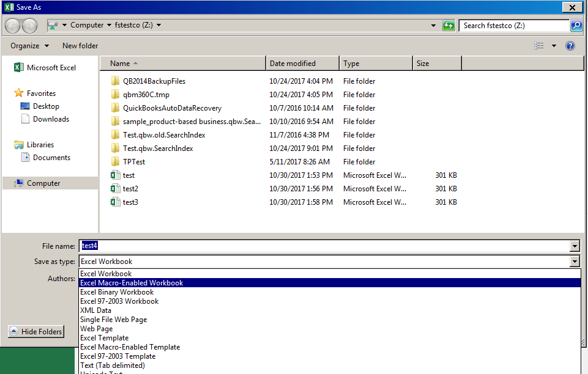588x374 pixels.
Task: Select Computer in the navigation pane
Action: 50,183
